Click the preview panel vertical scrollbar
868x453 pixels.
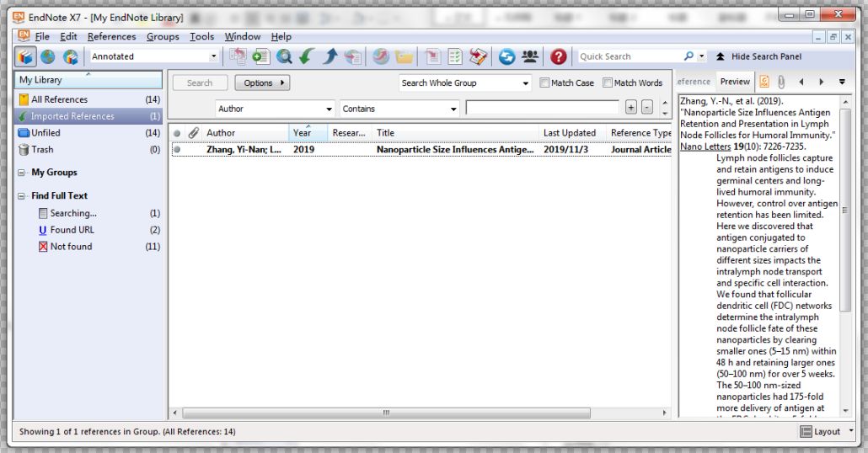pyautogui.click(x=844, y=211)
